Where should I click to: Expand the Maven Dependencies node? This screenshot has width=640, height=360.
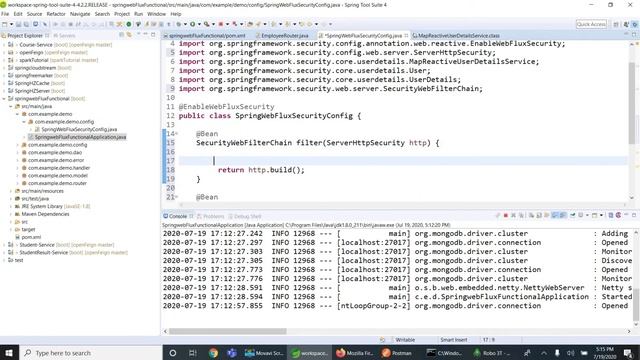tap(11, 214)
